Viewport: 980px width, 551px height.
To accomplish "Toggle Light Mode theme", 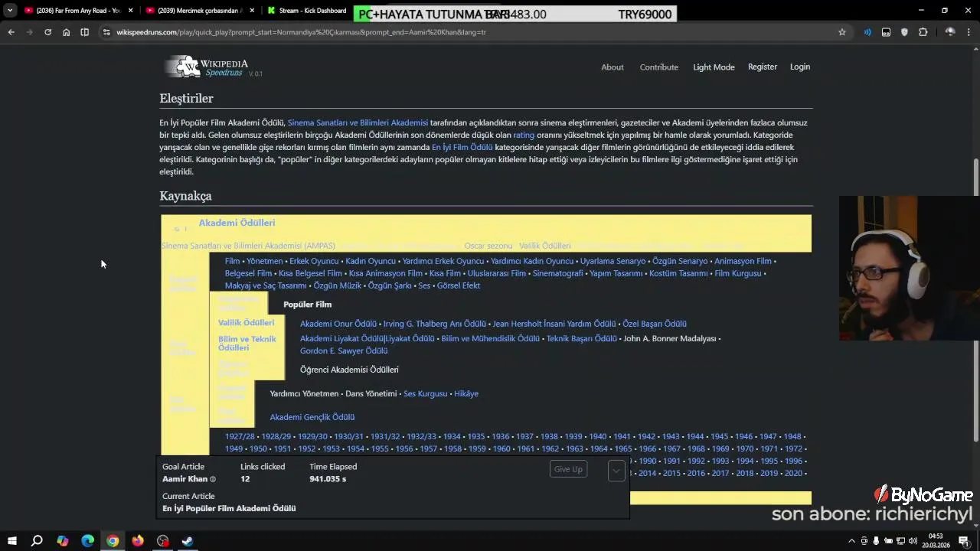I will 714,67.
